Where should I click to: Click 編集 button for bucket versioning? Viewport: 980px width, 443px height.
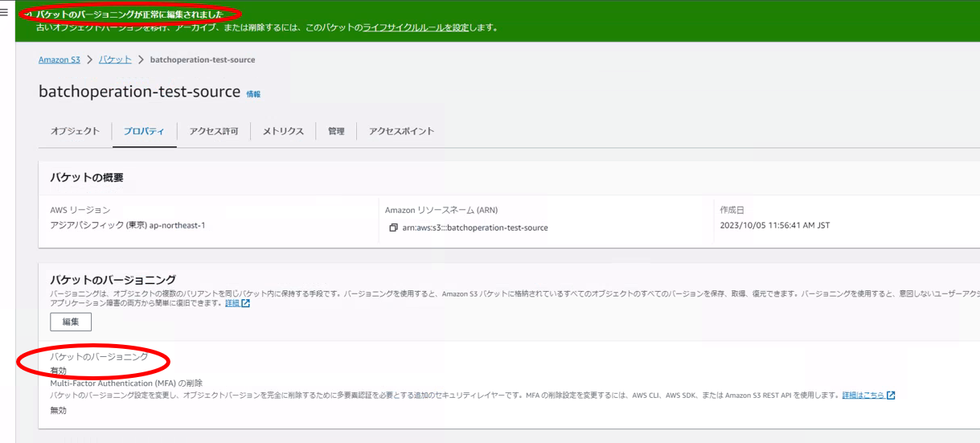71,322
